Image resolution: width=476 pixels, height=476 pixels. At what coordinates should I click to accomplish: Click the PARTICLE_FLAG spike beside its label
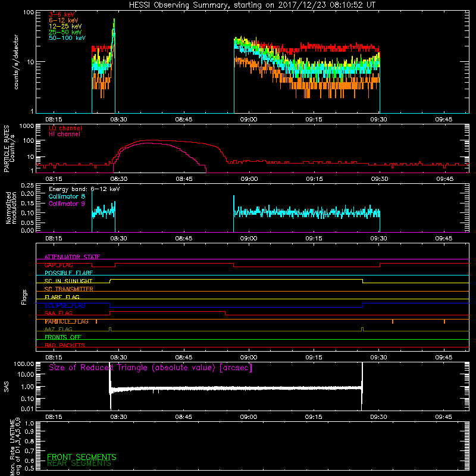coord(96,321)
